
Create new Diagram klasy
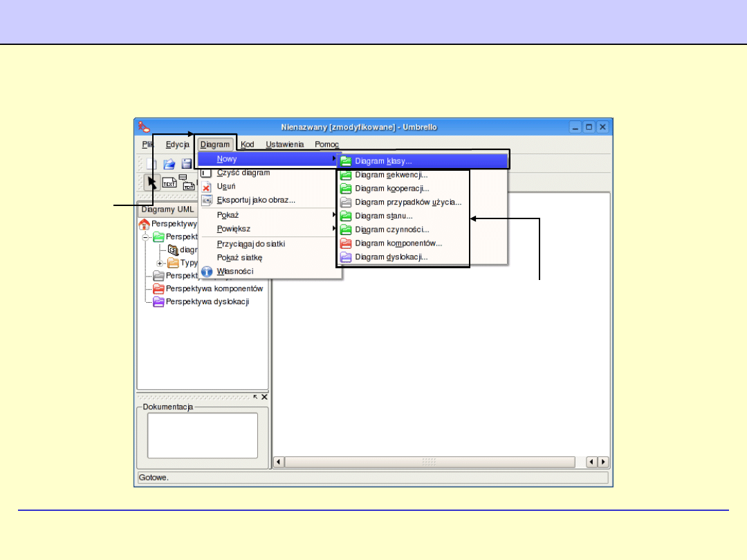coord(383,161)
